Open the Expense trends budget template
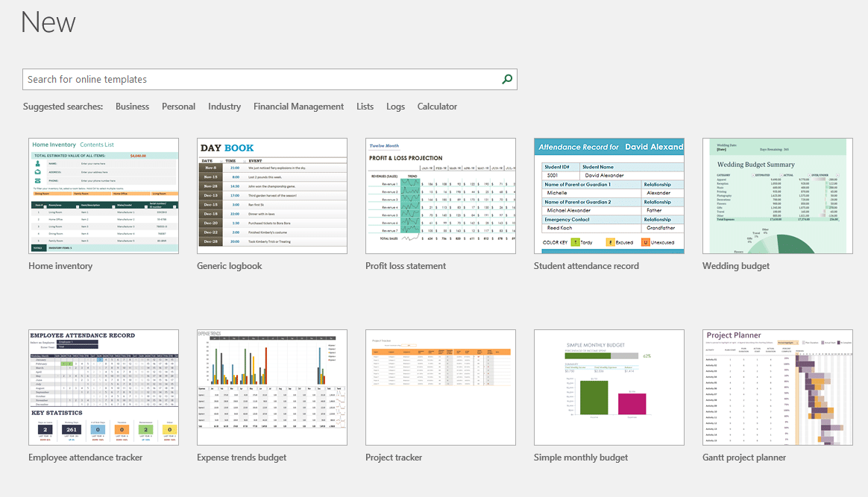The image size is (868, 497). point(271,387)
